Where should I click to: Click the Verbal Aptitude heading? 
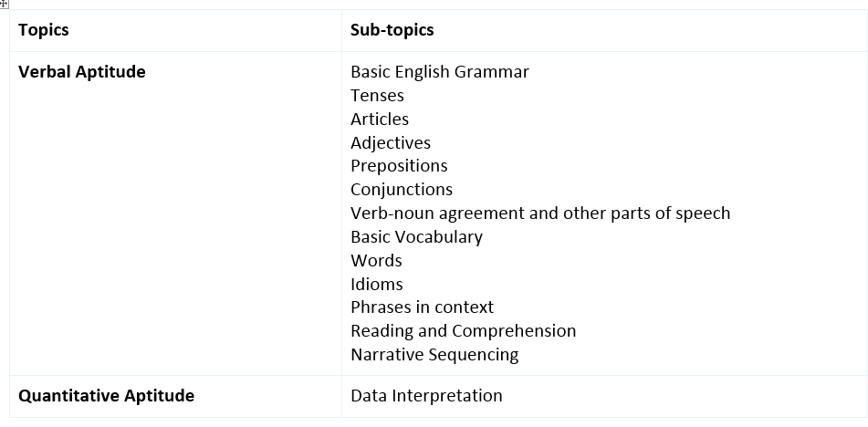pos(81,72)
